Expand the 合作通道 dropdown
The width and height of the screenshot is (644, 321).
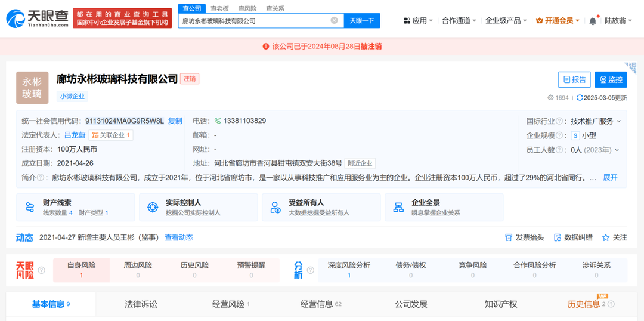[x=475, y=20]
